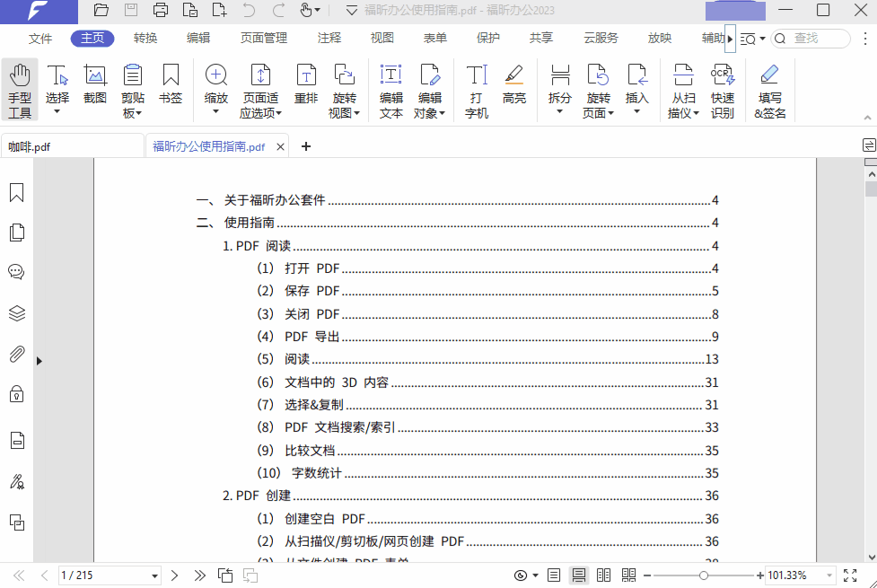Viewport: 877px width, 588px height.
Task: Open the From Scanner (从扫描仪) dropdown
Action: click(683, 90)
